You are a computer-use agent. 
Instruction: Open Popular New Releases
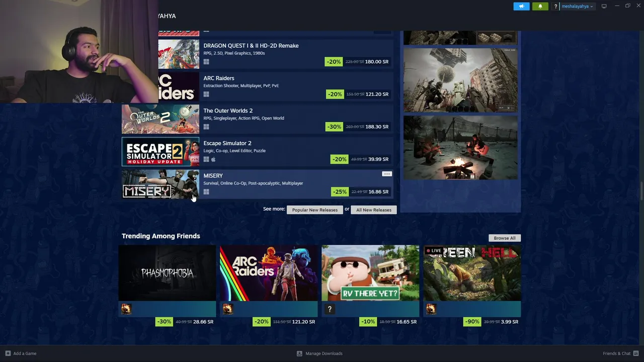(x=315, y=210)
